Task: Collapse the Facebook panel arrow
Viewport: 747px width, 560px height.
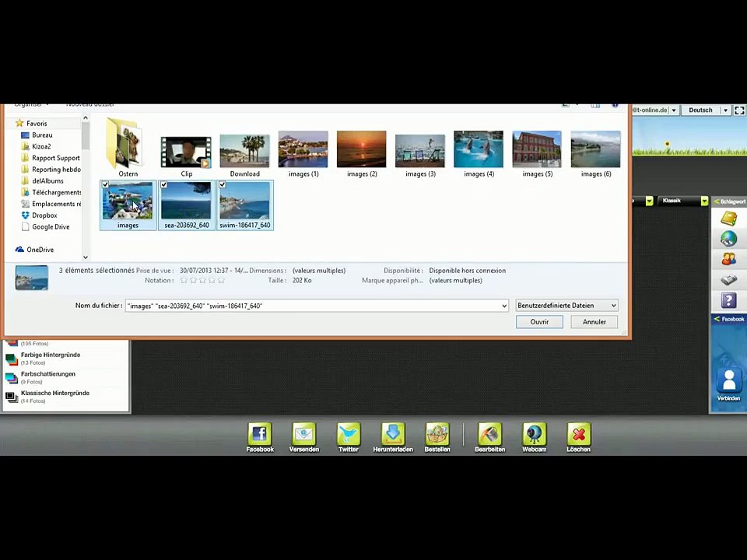Action: coord(716,319)
